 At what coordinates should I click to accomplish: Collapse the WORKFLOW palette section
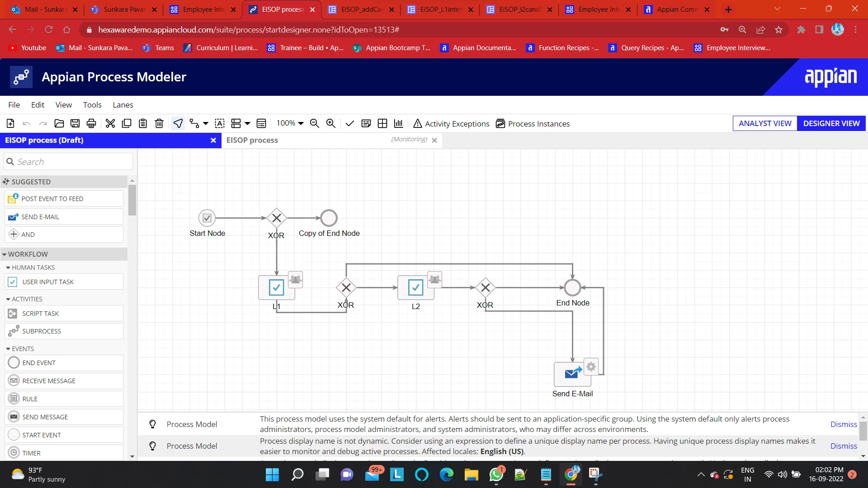click(x=4, y=254)
